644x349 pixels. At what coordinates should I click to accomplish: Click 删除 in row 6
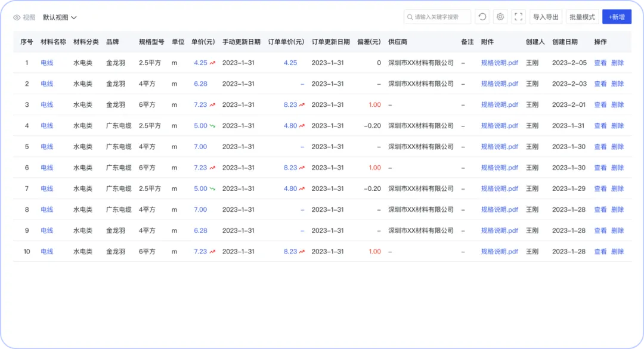tap(617, 168)
